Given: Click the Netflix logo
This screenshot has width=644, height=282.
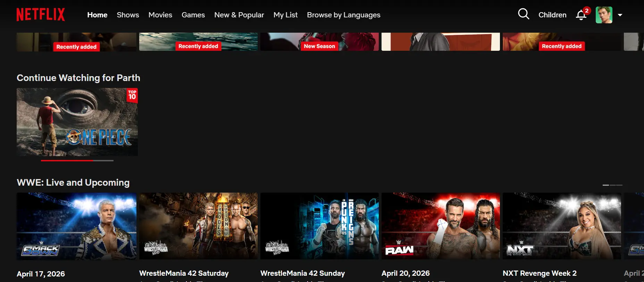Looking at the screenshot, I should (x=41, y=15).
